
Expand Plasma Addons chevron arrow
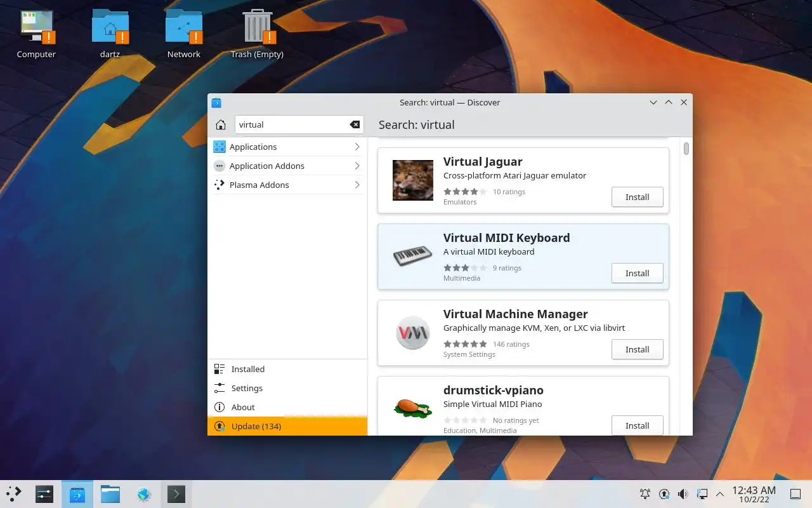point(357,185)
